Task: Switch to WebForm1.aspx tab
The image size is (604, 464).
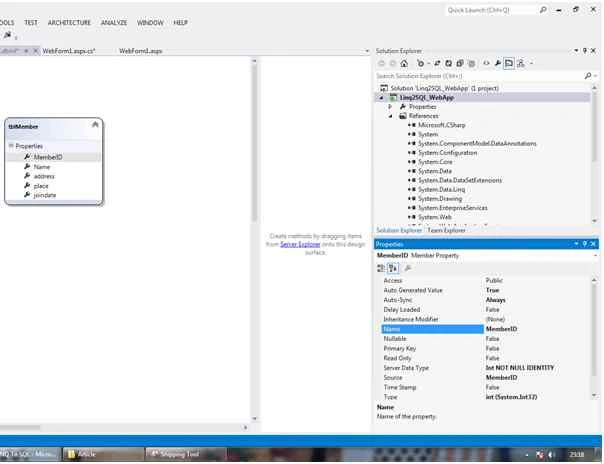Action: point(141,51)
